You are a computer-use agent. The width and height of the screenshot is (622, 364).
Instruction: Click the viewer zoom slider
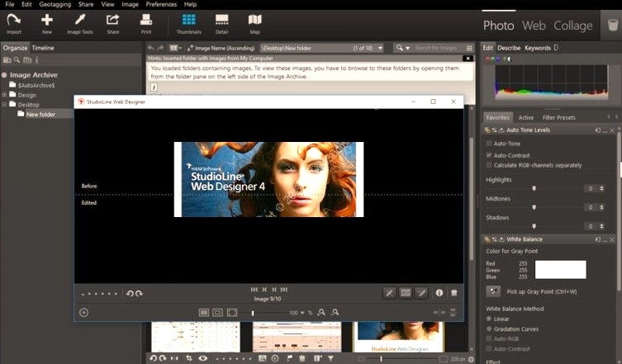coord(253,313)
